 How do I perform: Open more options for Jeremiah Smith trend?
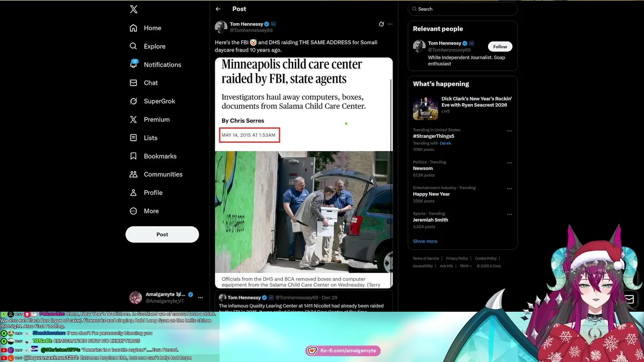pyautogui.click(x=509, y=215)
